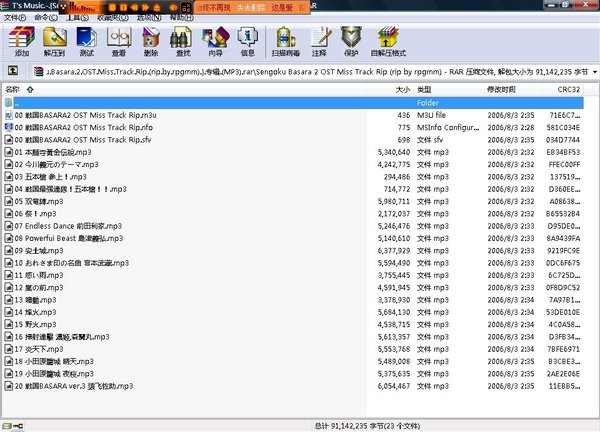Skip to previous track in the music player

tap(134, 7)
